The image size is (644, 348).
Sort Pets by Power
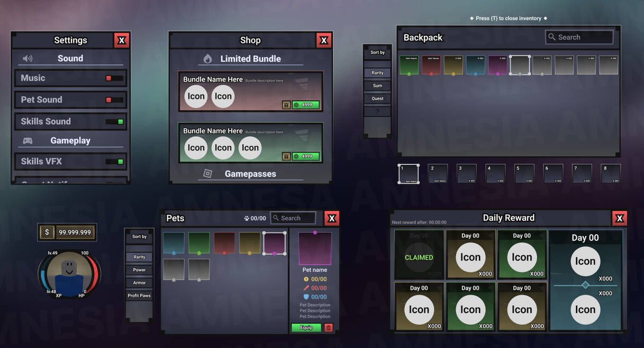coord(139,270)
